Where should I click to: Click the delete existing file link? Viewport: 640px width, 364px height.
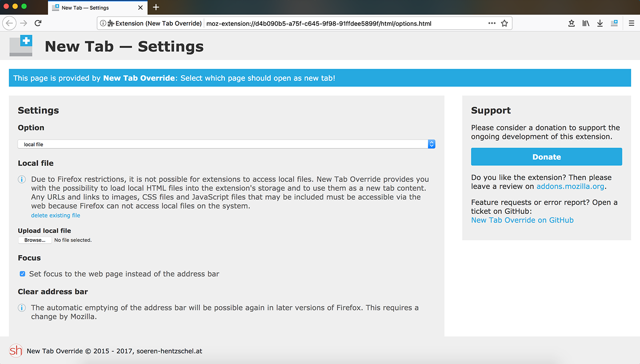56,215
